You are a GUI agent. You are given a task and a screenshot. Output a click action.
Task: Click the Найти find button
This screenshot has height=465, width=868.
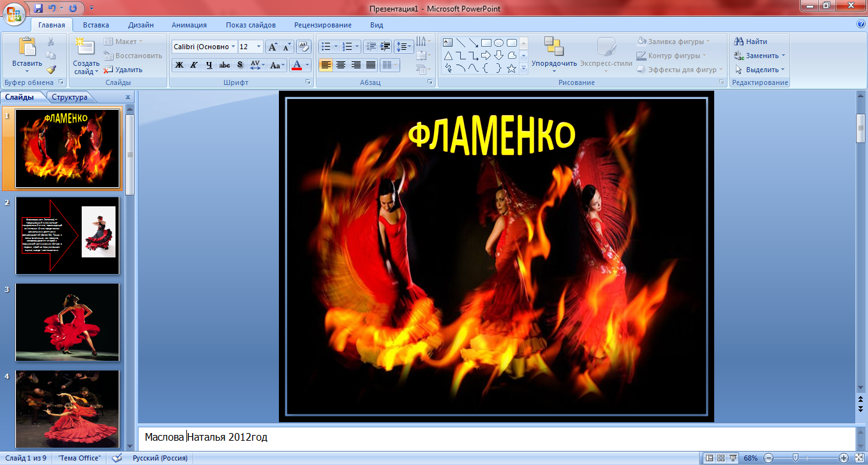[751, 42]
